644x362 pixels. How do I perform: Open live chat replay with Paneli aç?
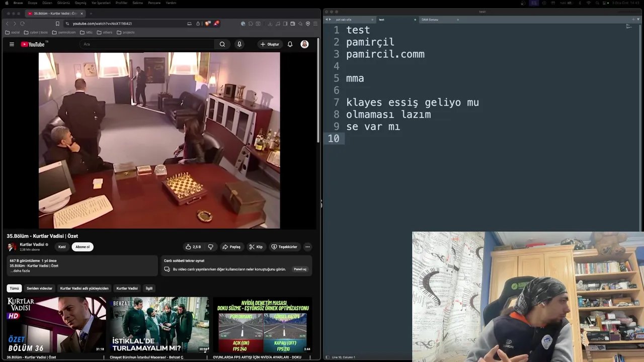click(x=300, y=269)
